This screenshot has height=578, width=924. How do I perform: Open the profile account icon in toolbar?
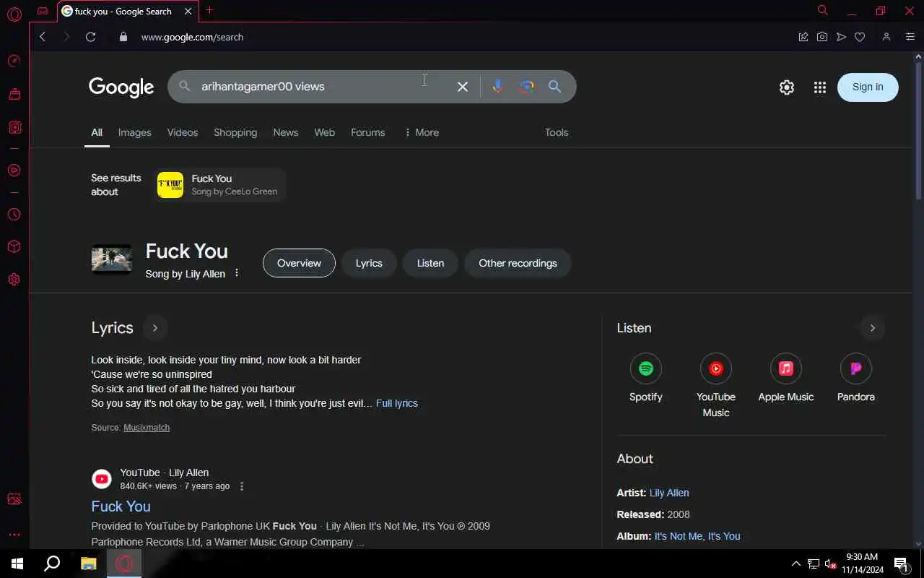[x=886, y=37]
